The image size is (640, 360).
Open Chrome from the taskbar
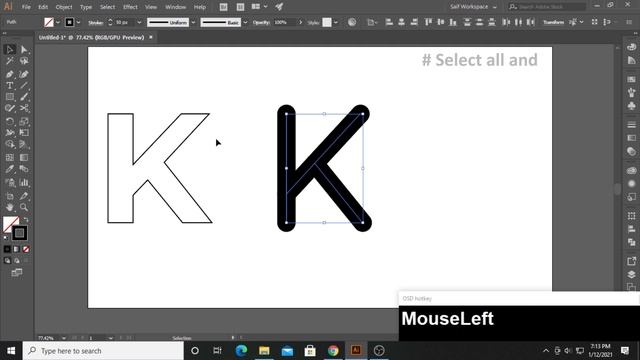333,351
